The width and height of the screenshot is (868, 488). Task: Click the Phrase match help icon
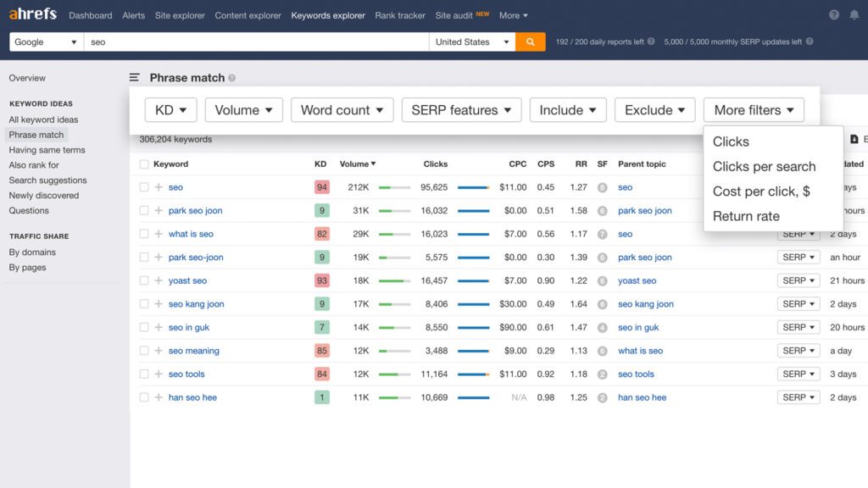click(x=232, y=78)
